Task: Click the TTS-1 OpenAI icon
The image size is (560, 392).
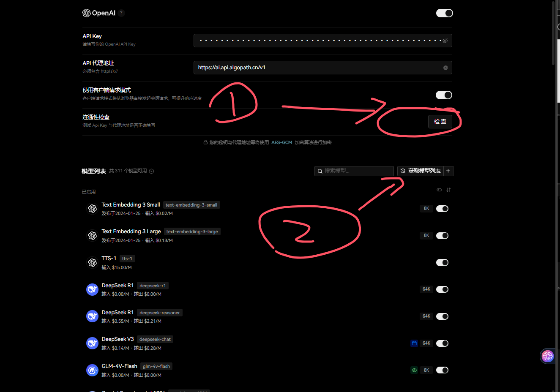Action: coord(92,263)
